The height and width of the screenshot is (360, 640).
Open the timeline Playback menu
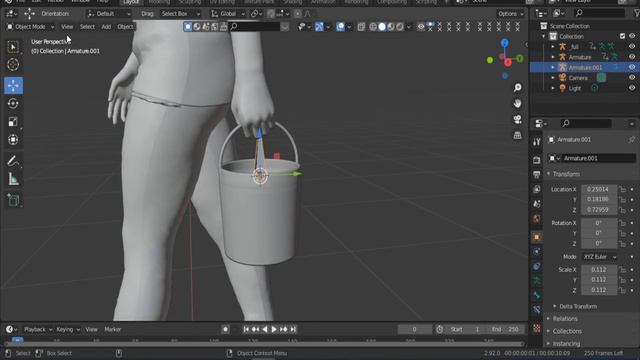(38, 329)
